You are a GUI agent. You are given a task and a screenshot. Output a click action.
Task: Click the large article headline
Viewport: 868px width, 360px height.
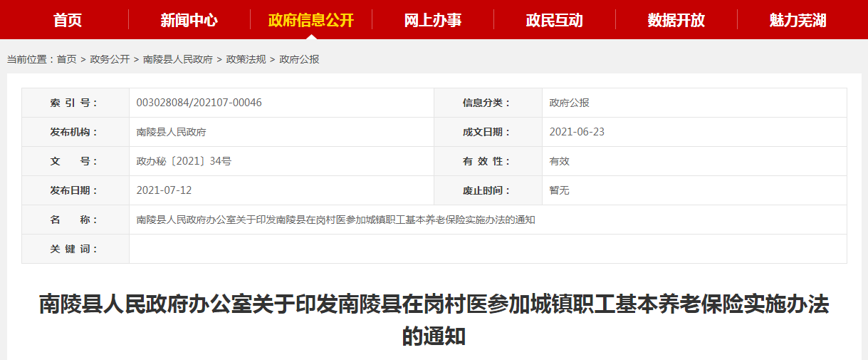[434, 319]
